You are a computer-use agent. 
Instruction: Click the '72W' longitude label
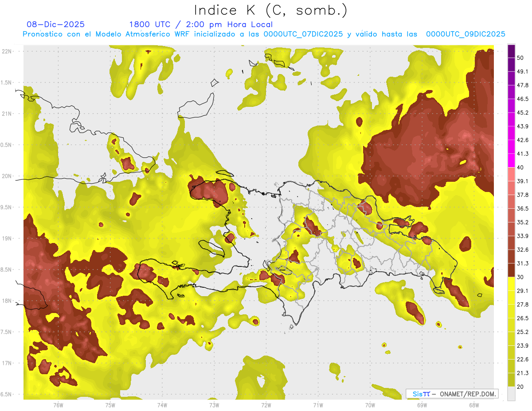point(266,405)
